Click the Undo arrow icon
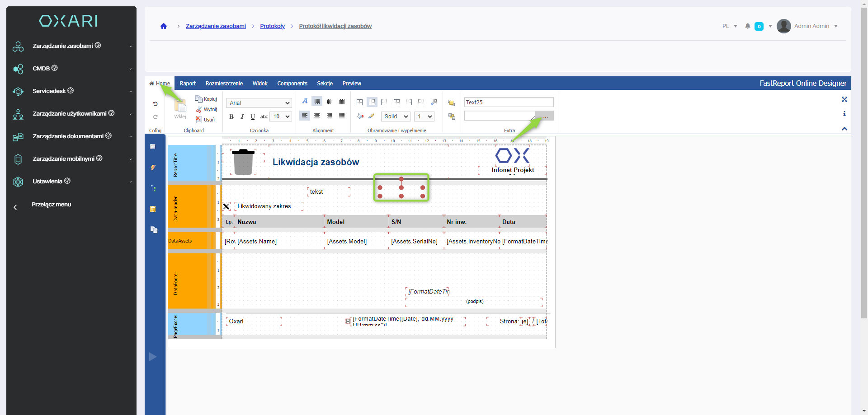868x415 pixels. pos(155,104)
